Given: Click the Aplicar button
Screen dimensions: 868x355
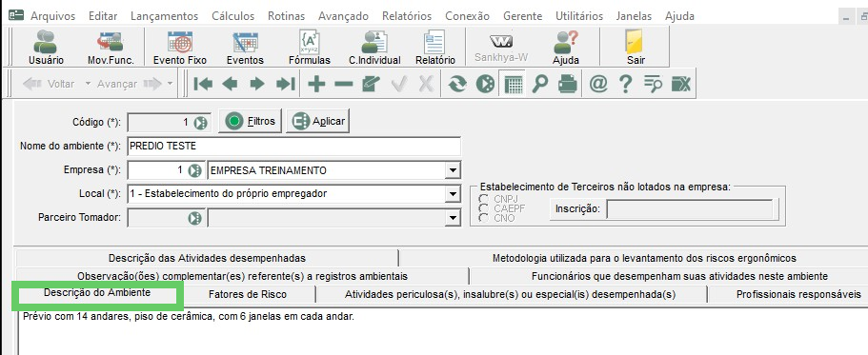Looking at the screenshot, I should pyautogui.click(x=317, y=121).
